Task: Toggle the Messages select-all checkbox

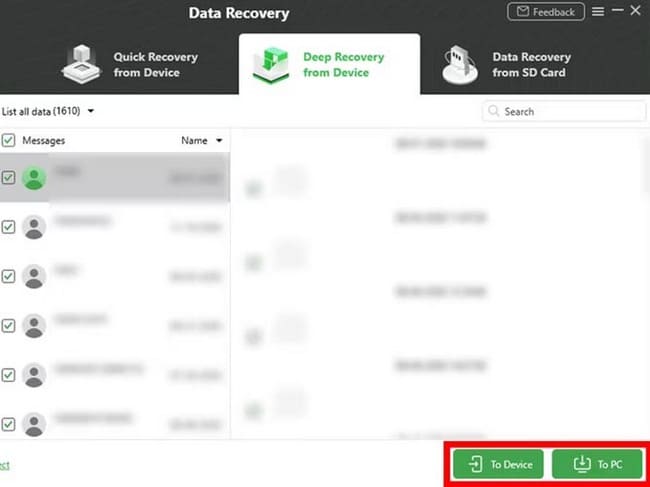Action: pos(8,141)
